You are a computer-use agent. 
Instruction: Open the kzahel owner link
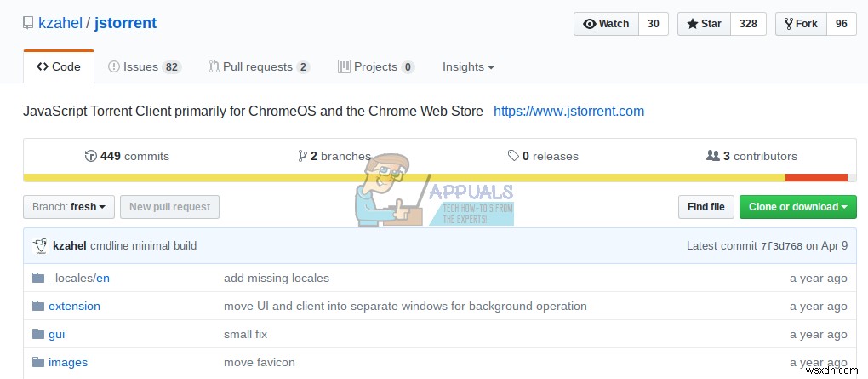[60, 23]
